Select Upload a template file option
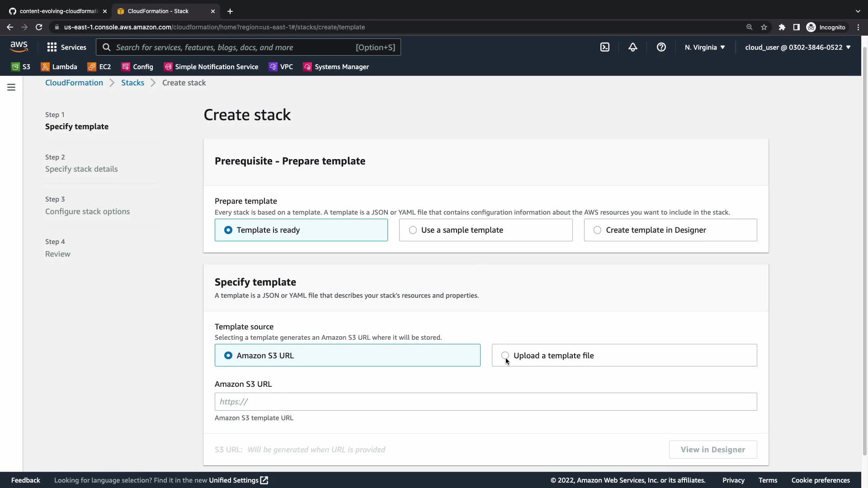 tap(505, 356)
